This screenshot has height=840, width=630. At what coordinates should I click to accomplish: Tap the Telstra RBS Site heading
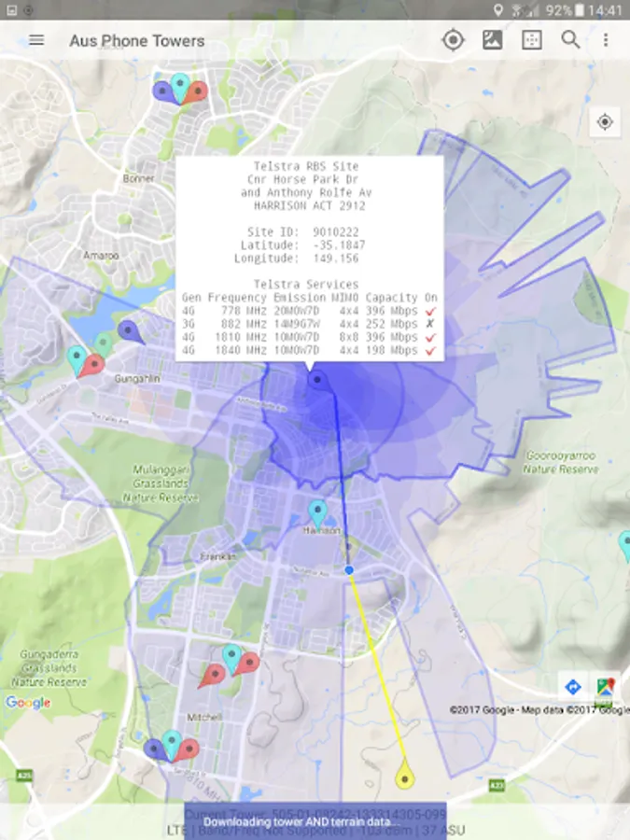306,166
